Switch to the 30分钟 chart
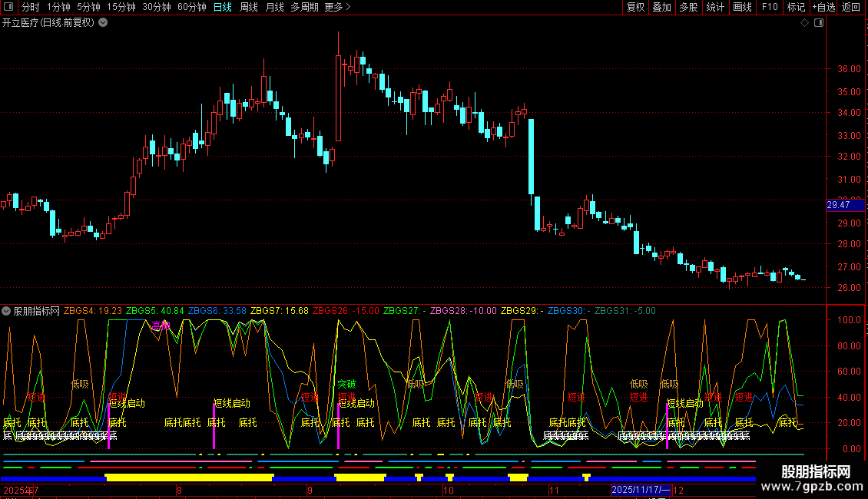Image resolution: width=868 pixels, height=499 pixels. click(157, 7)
